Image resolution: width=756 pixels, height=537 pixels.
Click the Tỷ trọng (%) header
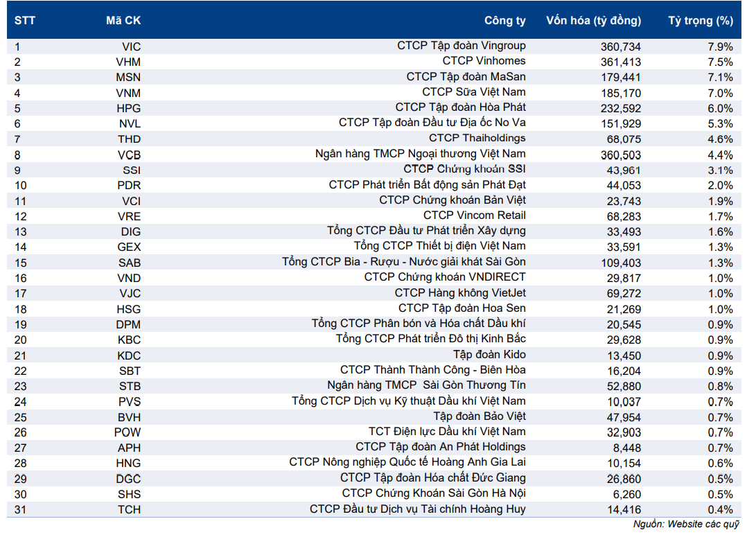701,21
